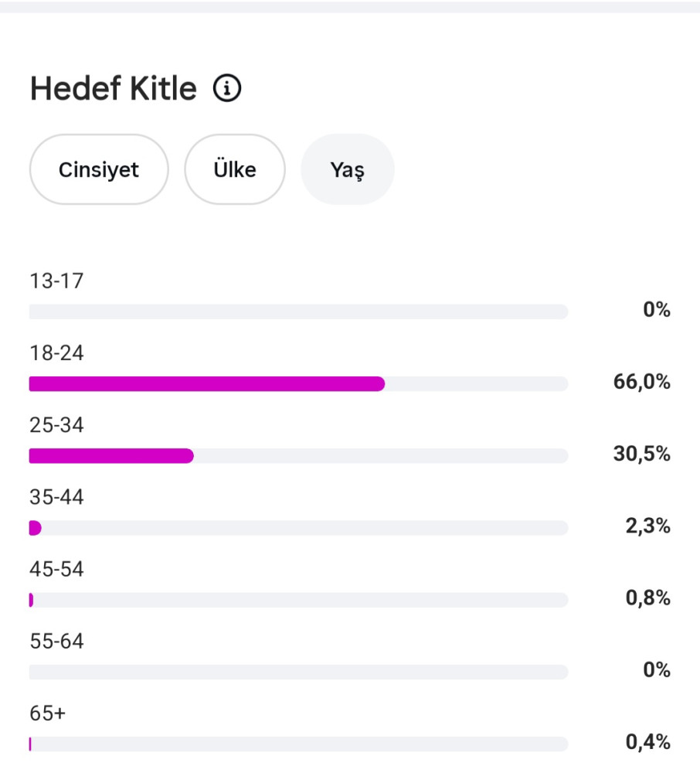Click the empty 13-17 age bar

pyautogui.click(x=298, y=312)
